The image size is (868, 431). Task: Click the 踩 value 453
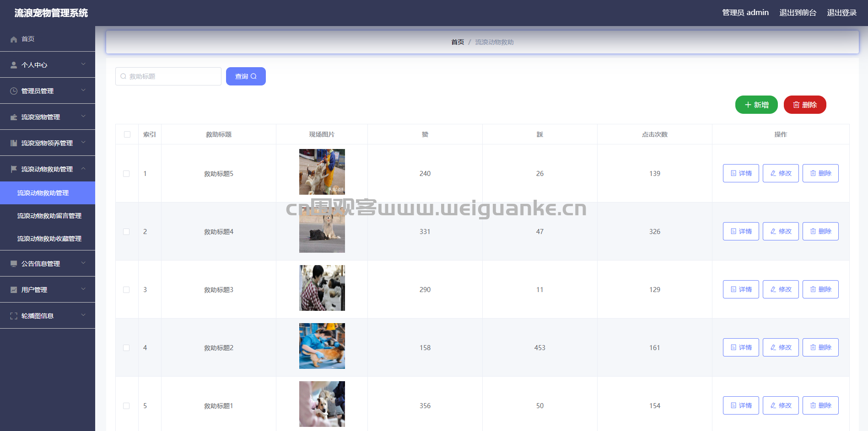pyautogui.click(x=540, y=348)
